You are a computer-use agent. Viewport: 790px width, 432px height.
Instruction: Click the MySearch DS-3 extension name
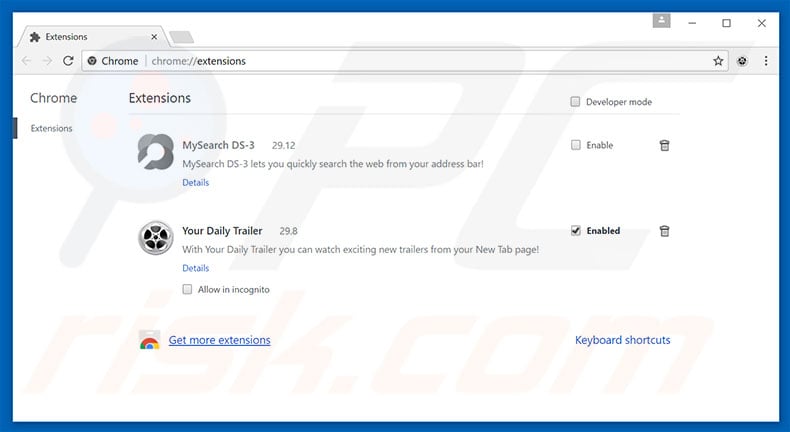218,145
